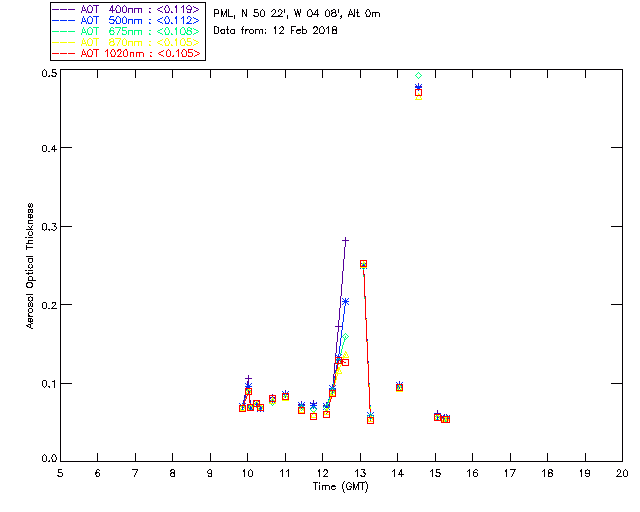Click the x-axis label 12
The height and width of the screenshot is (512, 640).
point(322,473)
